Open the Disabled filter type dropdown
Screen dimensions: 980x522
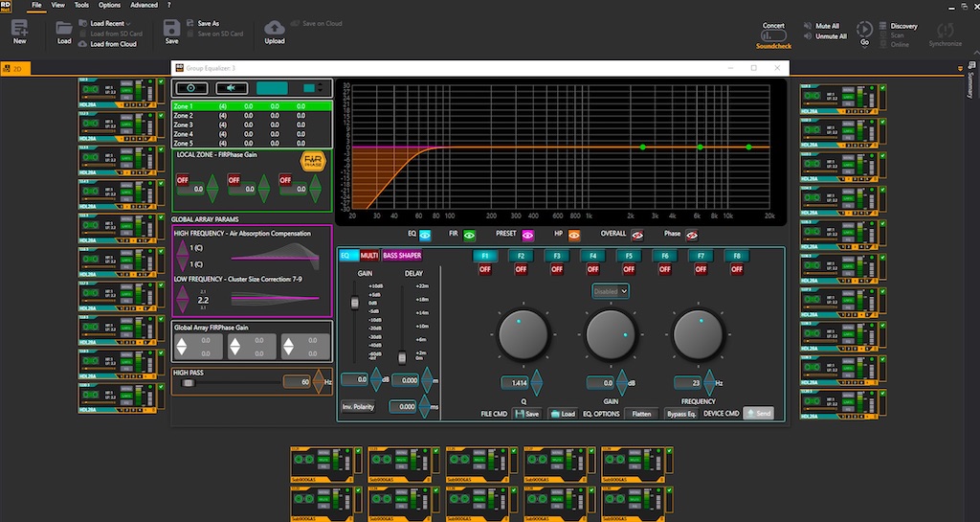pos(610,290)
